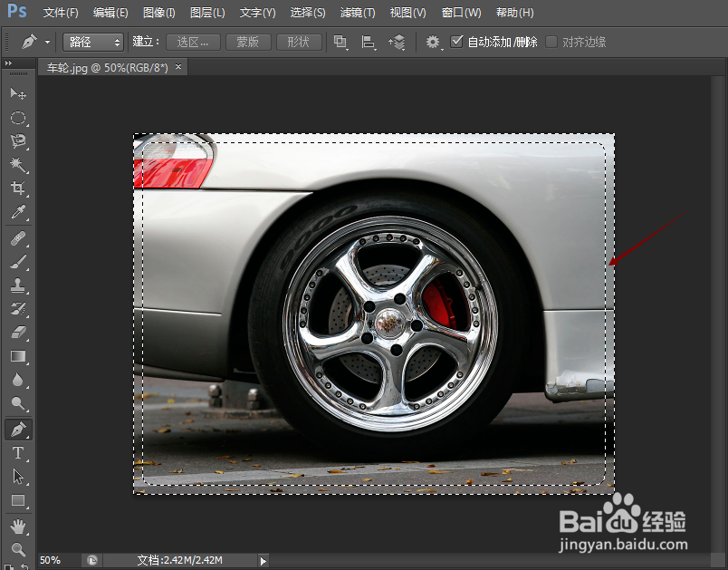Select the Rectangle shape tool
The height and width of the screenshot is (570, 728).
pos(18,500)
